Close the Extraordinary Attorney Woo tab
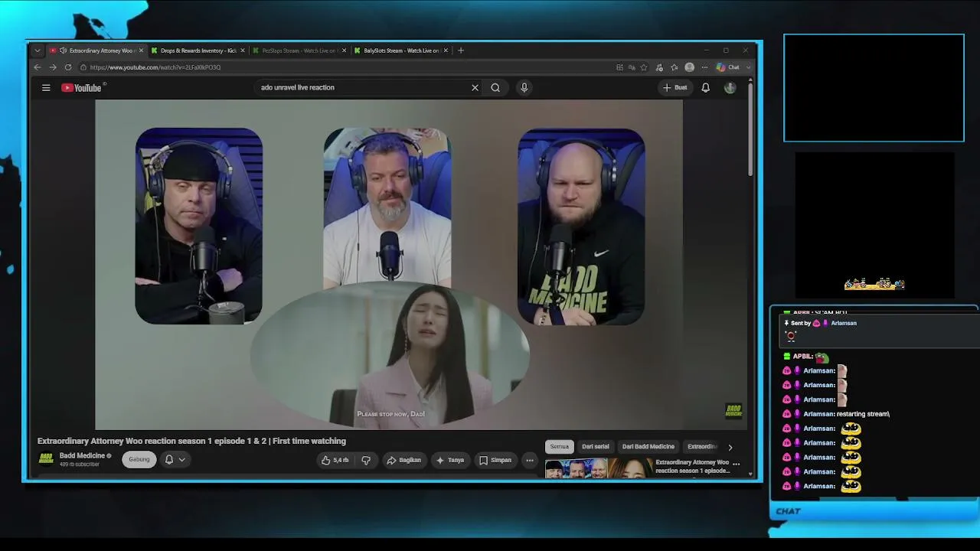This screenshot has width=980, height=551. point(141,51)
